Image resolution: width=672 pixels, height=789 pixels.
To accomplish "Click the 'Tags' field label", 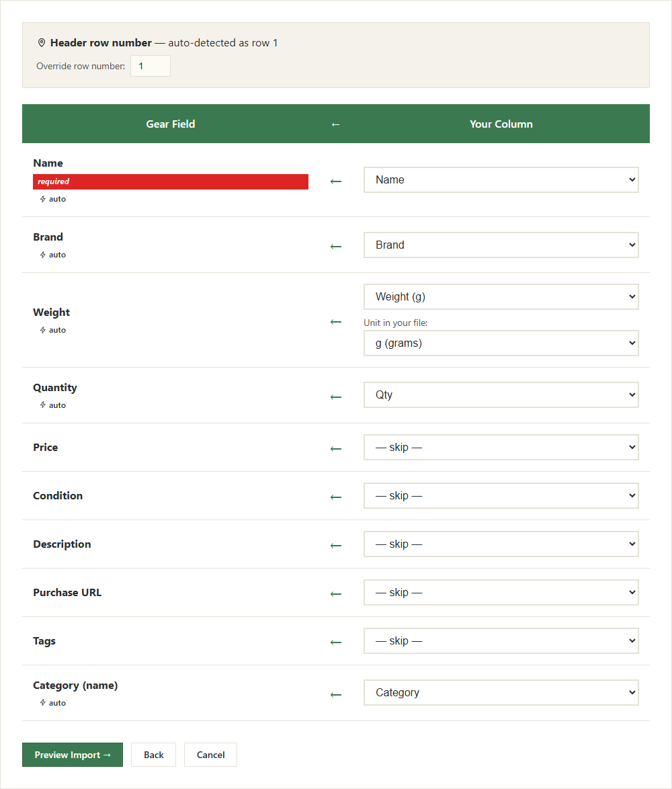I will click(44, 641).
